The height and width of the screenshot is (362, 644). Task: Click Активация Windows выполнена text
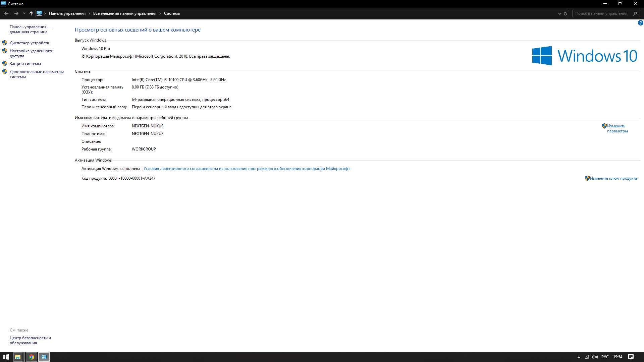[111, 169]
